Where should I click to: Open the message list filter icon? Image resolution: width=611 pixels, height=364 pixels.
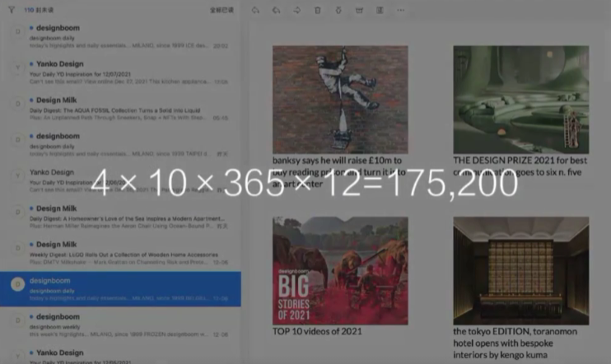[x=12, y=10]
